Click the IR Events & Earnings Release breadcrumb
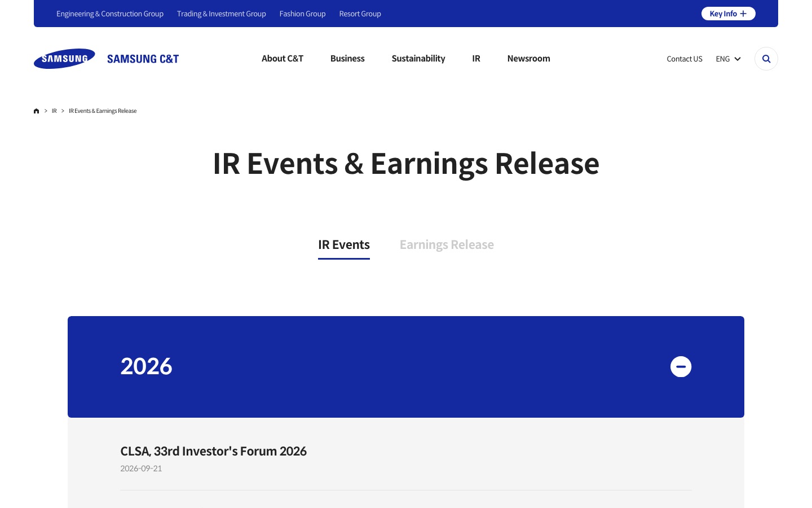The image size is (812, 508). pyautogui.click(x=103, y=111)
